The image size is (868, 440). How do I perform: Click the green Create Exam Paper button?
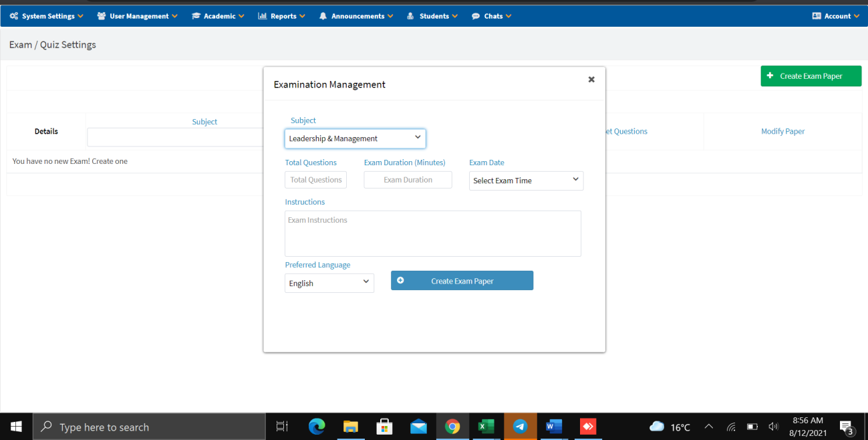811,76
